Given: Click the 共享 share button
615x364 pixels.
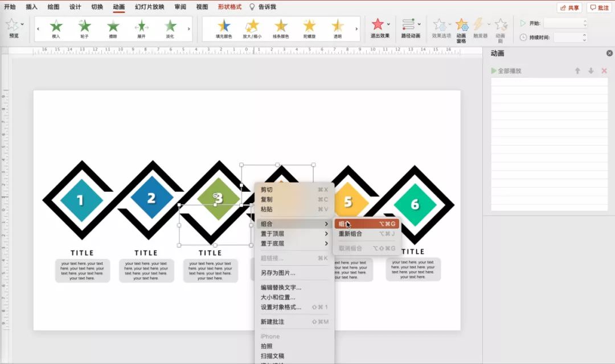Looking at the screenshot, I should pos(569,7).
